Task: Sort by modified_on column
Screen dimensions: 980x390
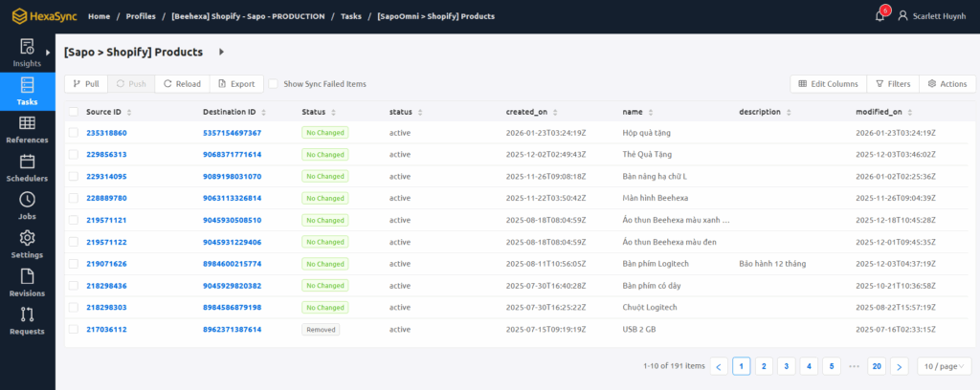Action: point(912,113)
